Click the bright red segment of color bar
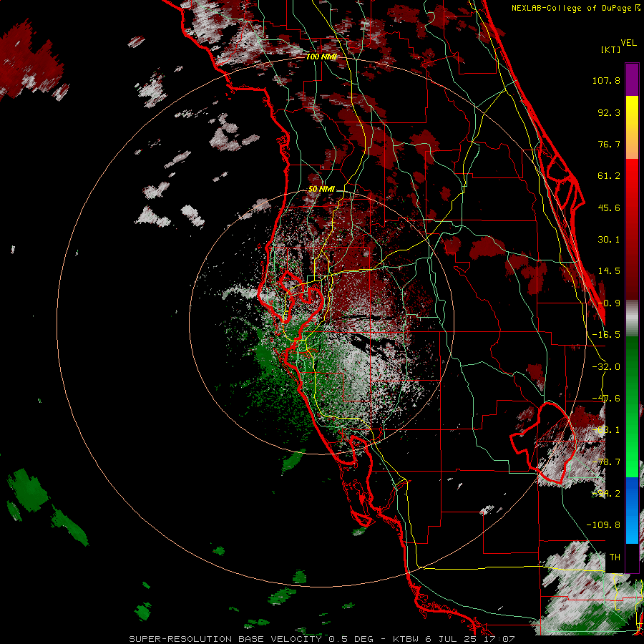The height and width of the screenshot is (644, 644). click(x=632, y=185)
